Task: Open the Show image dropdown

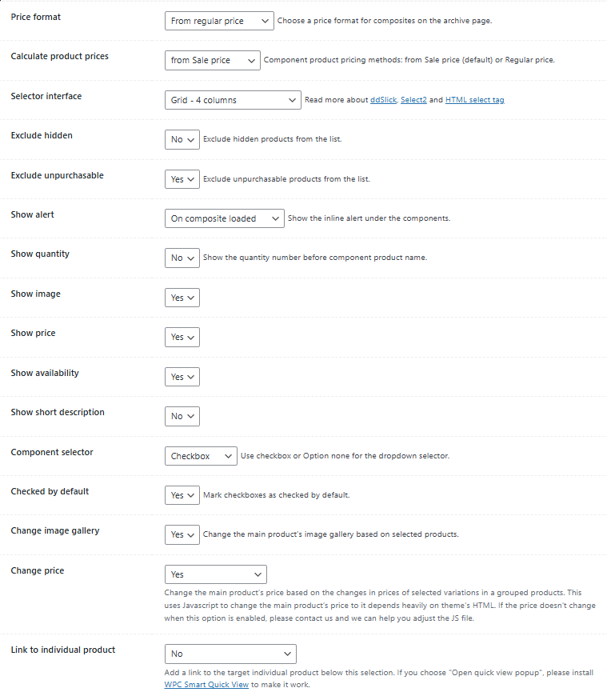Action: point(182,298)
